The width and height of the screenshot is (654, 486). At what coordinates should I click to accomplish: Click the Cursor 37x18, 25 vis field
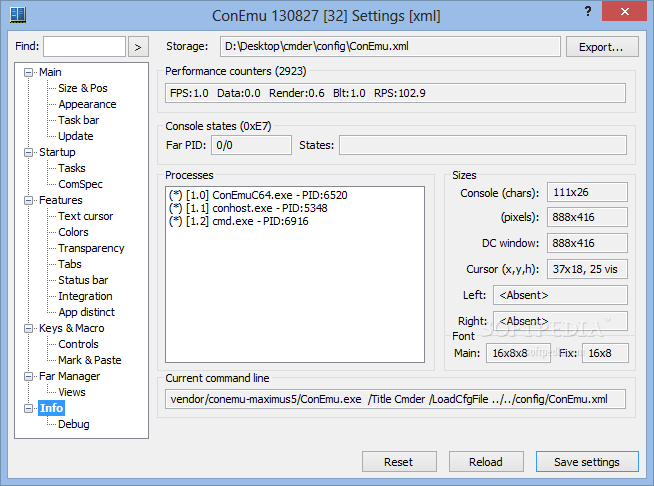[587, 269]
